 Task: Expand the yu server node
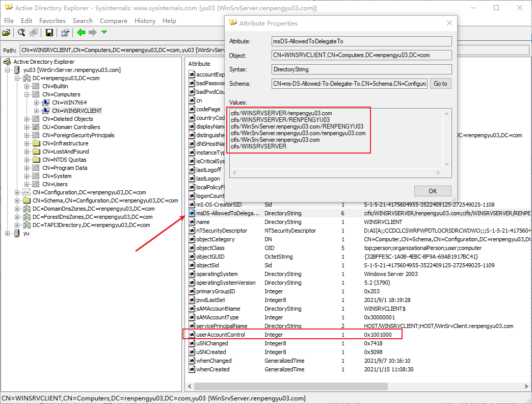click(8, 233)
